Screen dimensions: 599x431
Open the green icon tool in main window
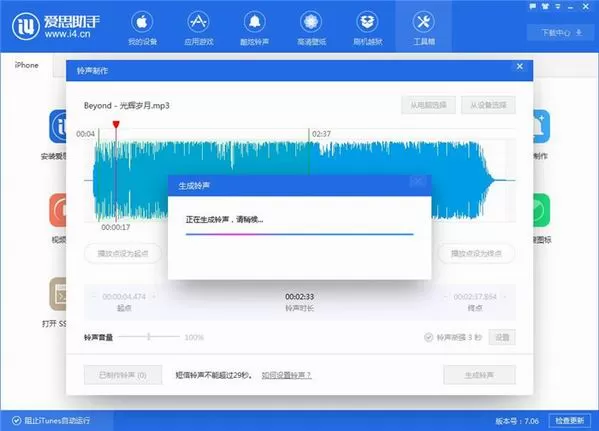pyautogui.click(x=541, y=210)
